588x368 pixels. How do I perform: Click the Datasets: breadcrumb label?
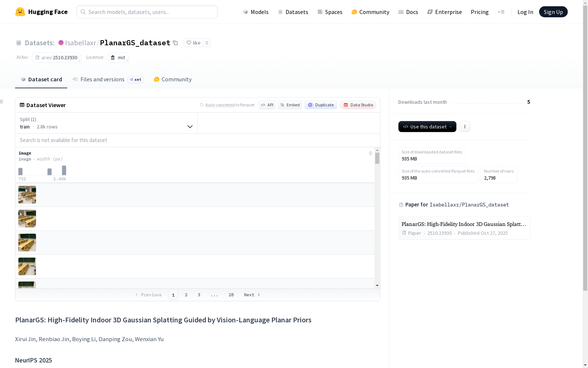click(40, 43)
